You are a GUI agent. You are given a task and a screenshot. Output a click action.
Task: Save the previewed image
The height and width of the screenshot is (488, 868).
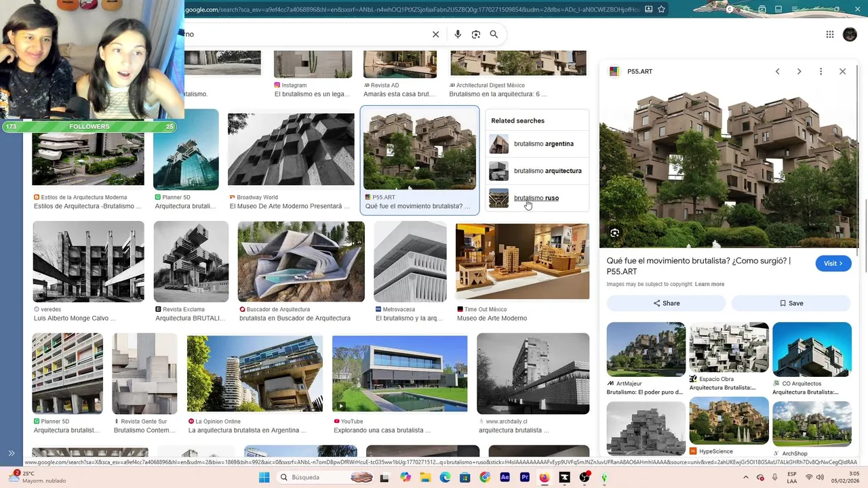click(x=791, y=303)
